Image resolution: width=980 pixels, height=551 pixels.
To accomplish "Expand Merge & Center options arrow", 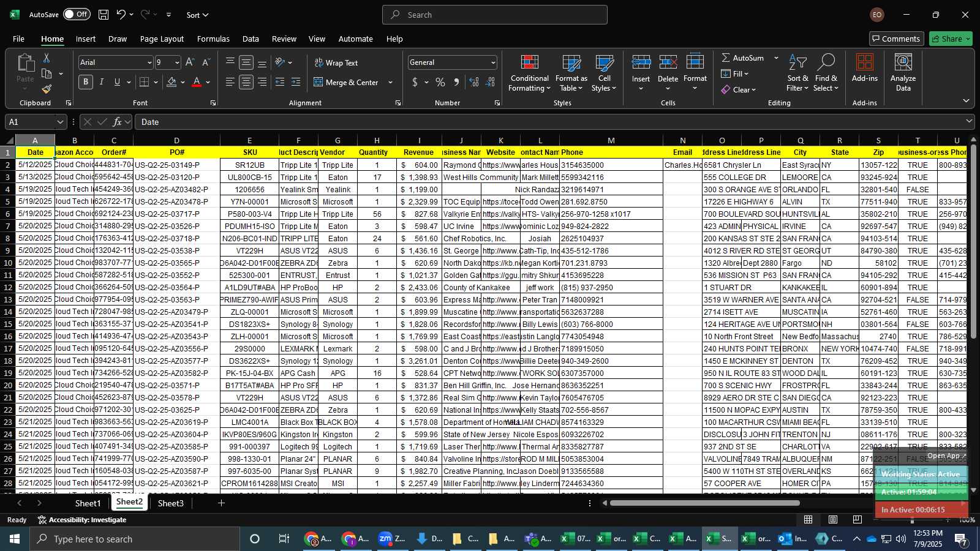I will (390, 82).
